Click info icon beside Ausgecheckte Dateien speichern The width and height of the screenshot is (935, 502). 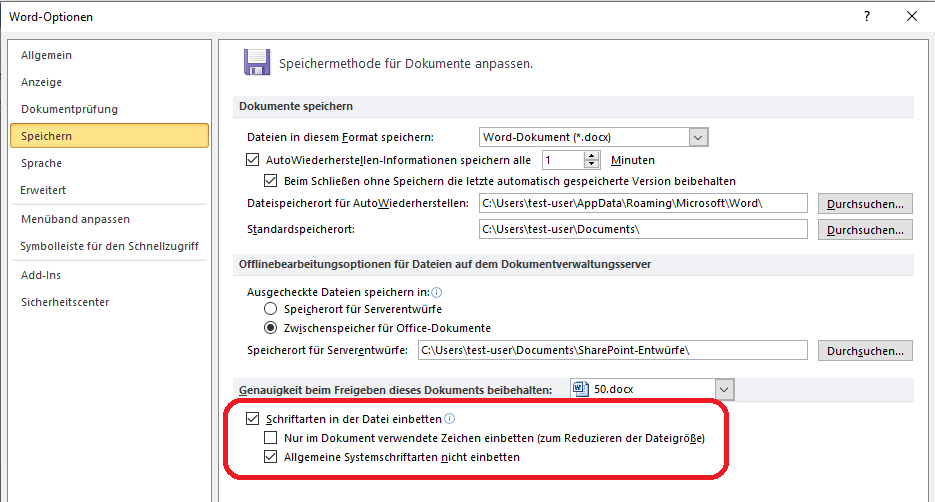click(436, 292)
